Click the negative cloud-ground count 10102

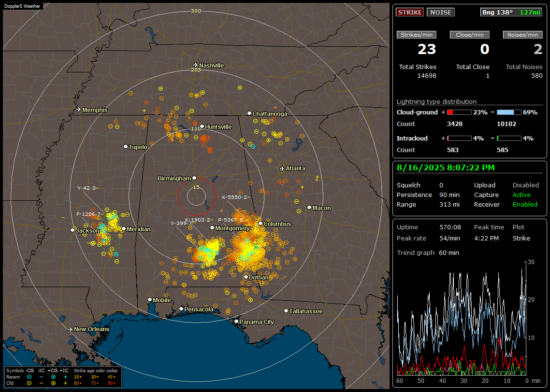pyautogui.click(x=507, y=124)
